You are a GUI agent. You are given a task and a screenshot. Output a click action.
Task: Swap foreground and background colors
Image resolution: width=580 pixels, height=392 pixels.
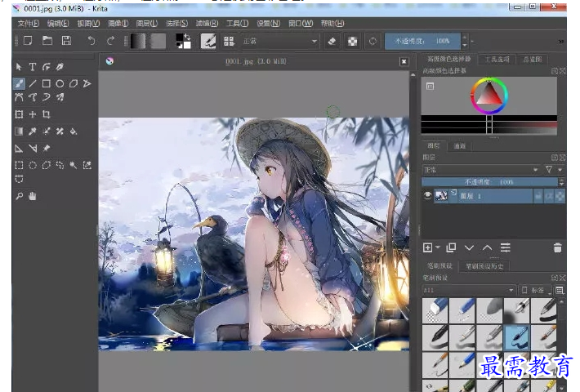click(x=187, y=36)
